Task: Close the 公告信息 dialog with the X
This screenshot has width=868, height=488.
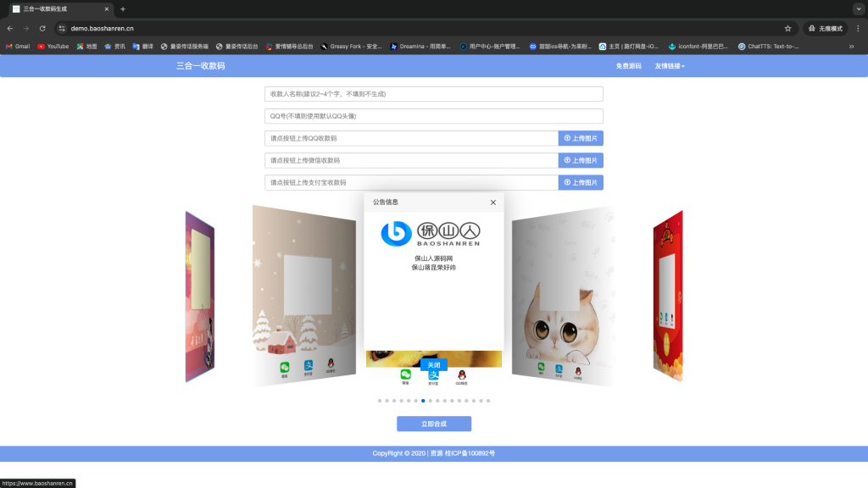Action: click(492, 202)
